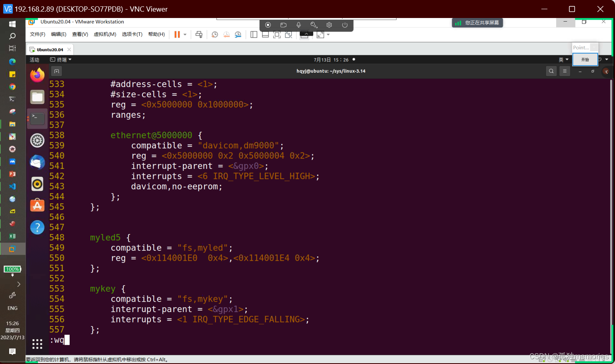Open the Help icon in Ubuntu dock

point(37,227)
